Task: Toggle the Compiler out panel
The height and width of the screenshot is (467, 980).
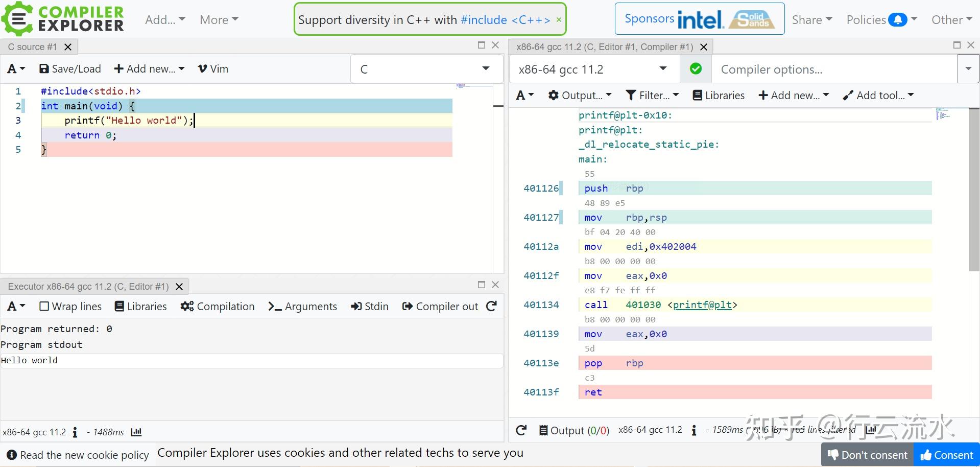Action: [x=440, y=307]
